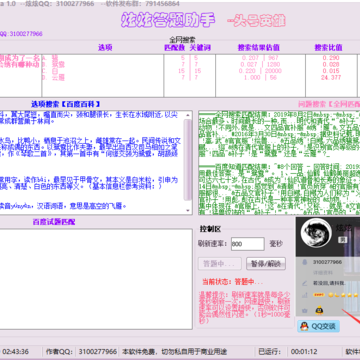Click the 当前状态: 答题中... status text
Image resolution: width=360 pixels, height=360 pixels.
233,282
